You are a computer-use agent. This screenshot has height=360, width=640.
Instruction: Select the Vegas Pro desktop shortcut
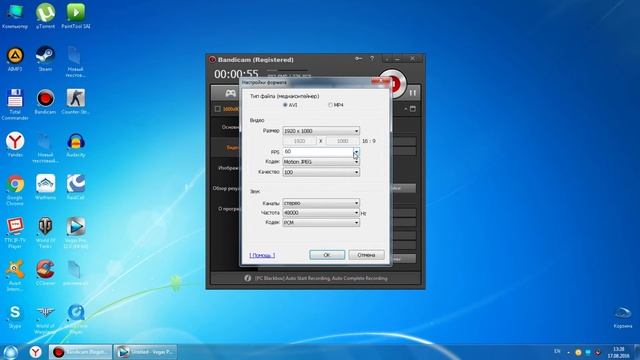pos(76,233)
